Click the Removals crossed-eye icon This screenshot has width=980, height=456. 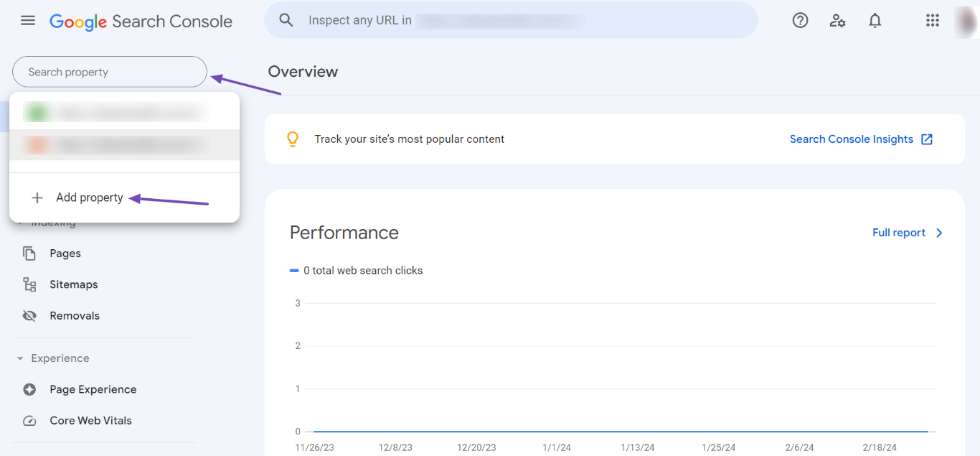pos(29,316)
